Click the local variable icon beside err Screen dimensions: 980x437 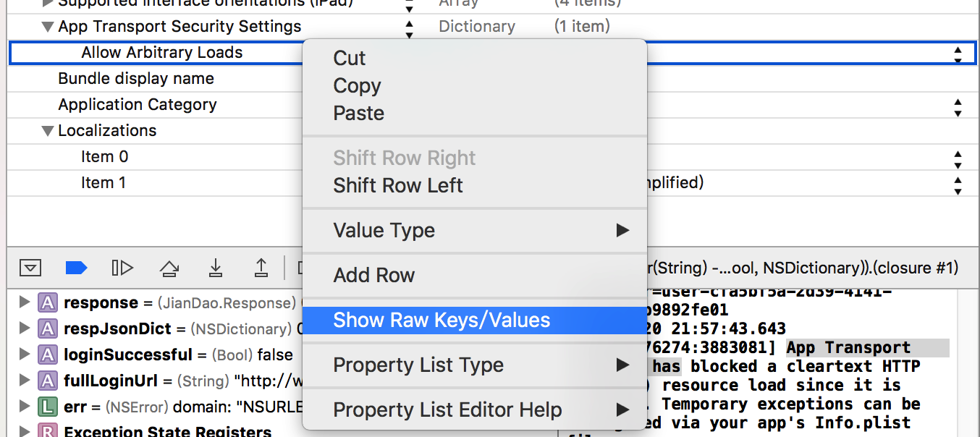point(48,407)
